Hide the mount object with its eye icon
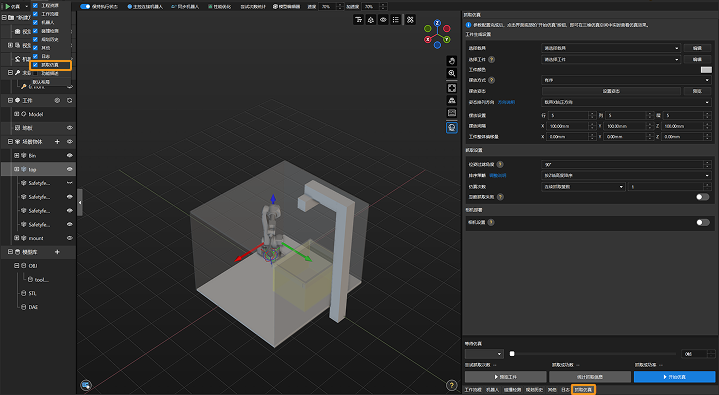This screenshot has width=719, height=395. click(x=70, y=238)
